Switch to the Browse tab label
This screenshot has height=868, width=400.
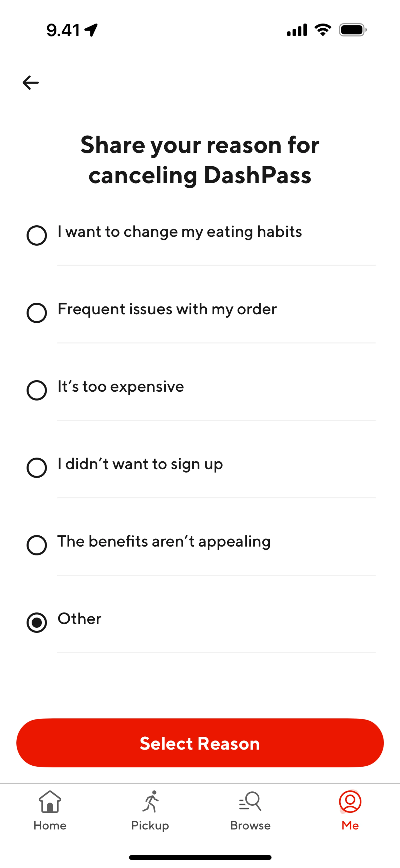pyautogui.click(x=250, y=825)
